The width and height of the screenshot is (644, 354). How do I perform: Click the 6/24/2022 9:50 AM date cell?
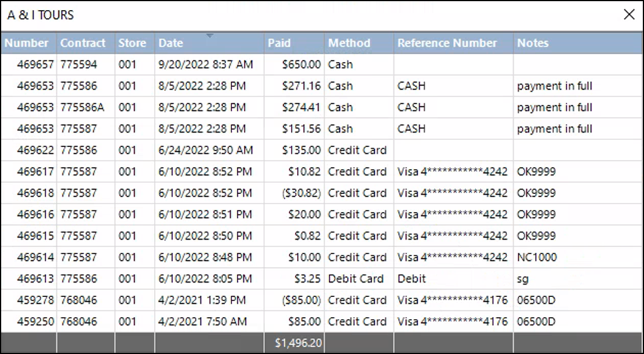(x=206, y=150)
